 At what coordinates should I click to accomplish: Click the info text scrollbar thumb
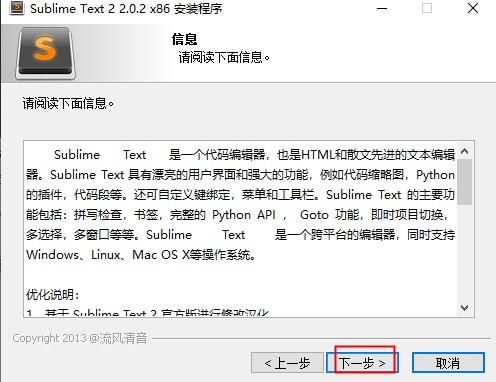tap(464, 182)
